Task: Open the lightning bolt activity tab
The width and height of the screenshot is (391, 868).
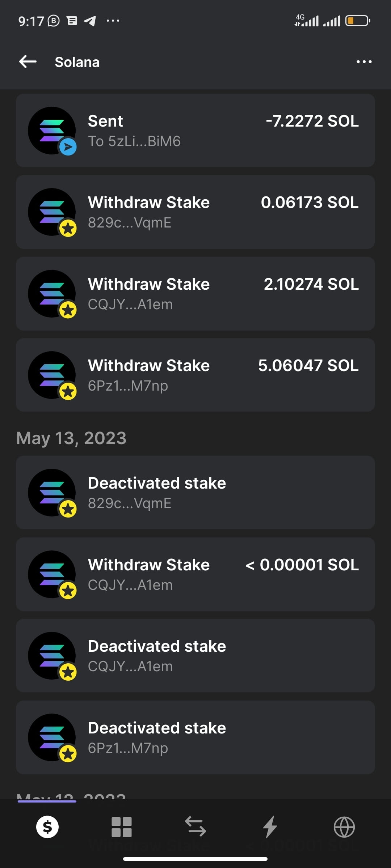Action: point(270,827)
